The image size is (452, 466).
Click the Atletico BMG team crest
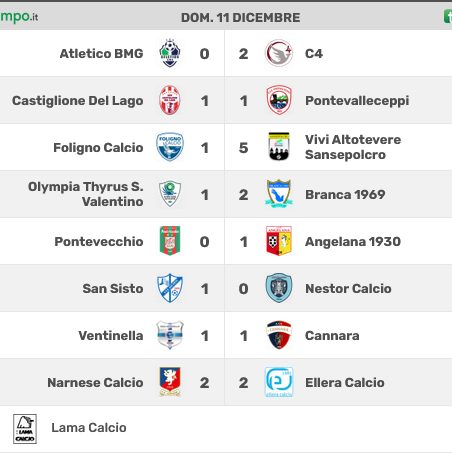point(170,53)
